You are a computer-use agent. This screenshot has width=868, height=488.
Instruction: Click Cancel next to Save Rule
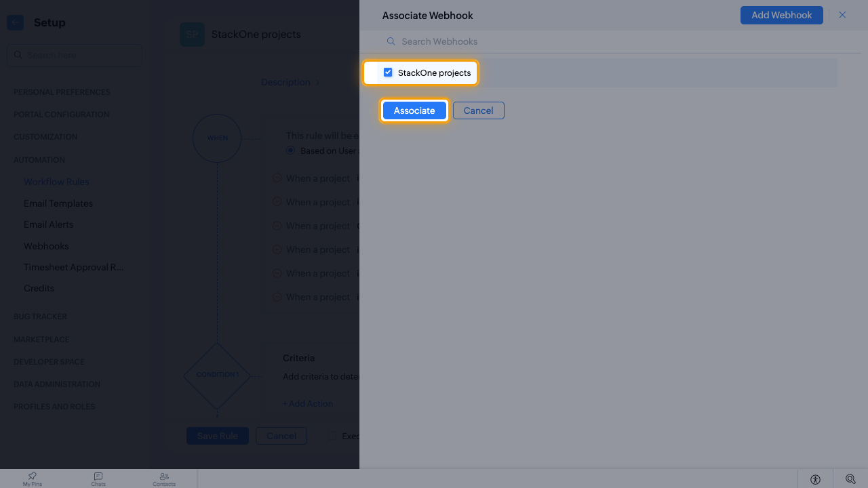[x=281, y=436]
